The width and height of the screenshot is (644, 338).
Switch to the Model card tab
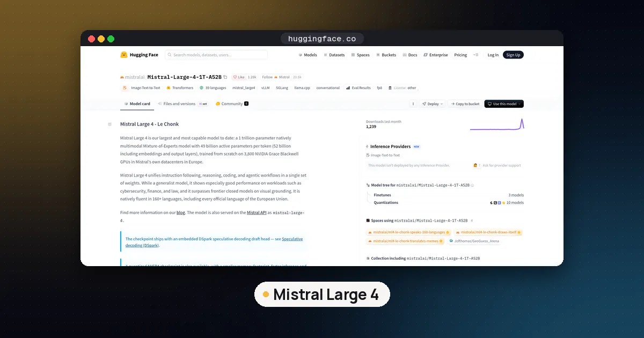137,104
